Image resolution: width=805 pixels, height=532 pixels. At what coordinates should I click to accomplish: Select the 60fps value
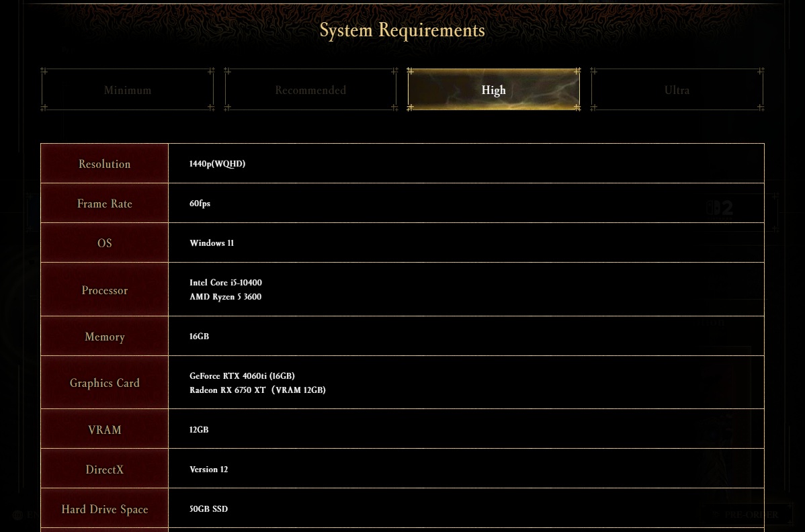click(200, 203)
